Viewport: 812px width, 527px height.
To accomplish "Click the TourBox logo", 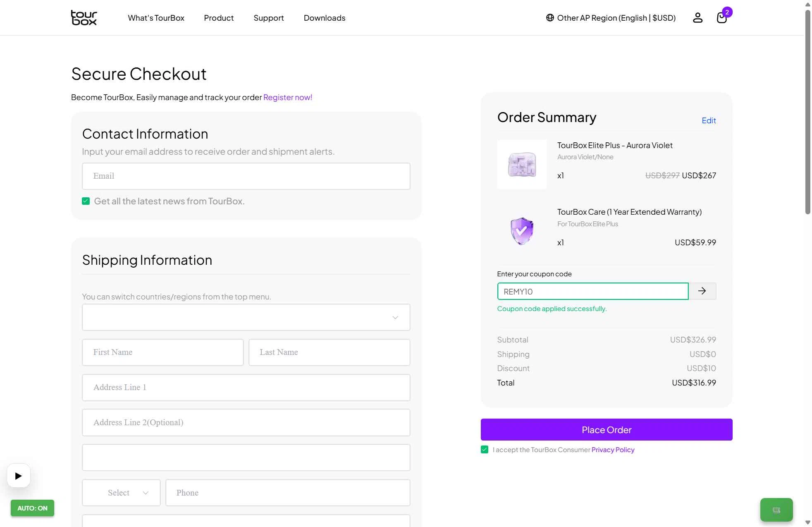I will click(x=84, y=18).
